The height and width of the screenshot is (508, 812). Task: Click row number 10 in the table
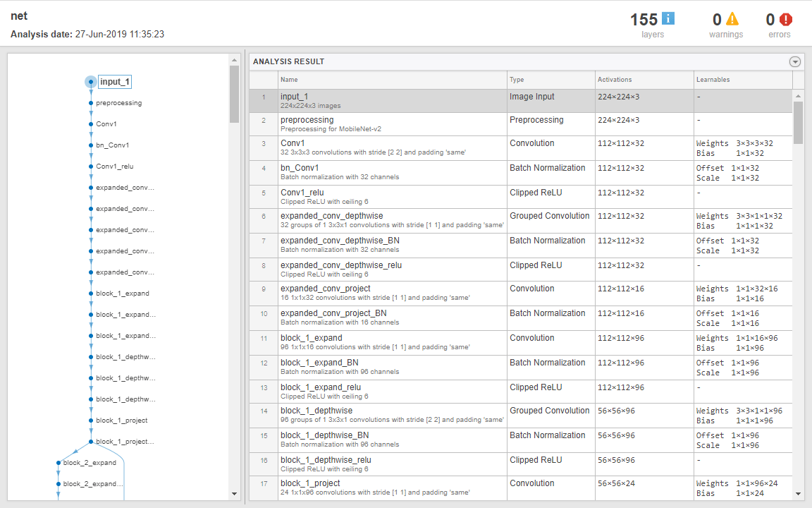pos(264,313)
